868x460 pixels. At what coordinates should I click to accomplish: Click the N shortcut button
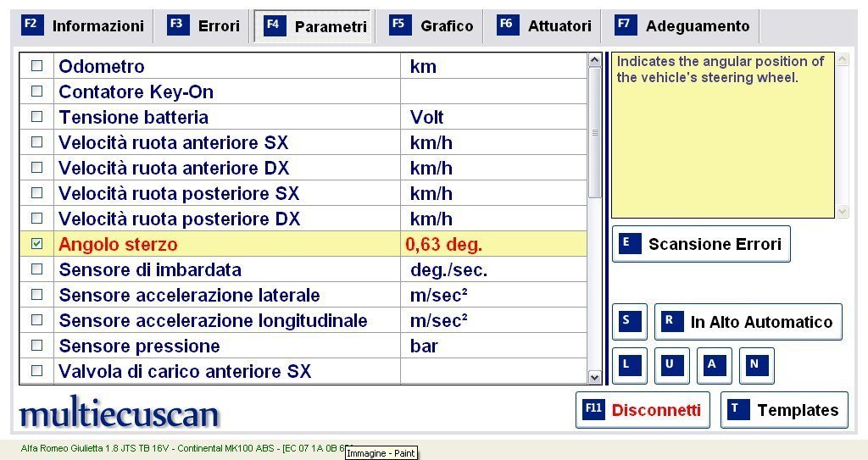pyautogui.click(x=756, y=365)
